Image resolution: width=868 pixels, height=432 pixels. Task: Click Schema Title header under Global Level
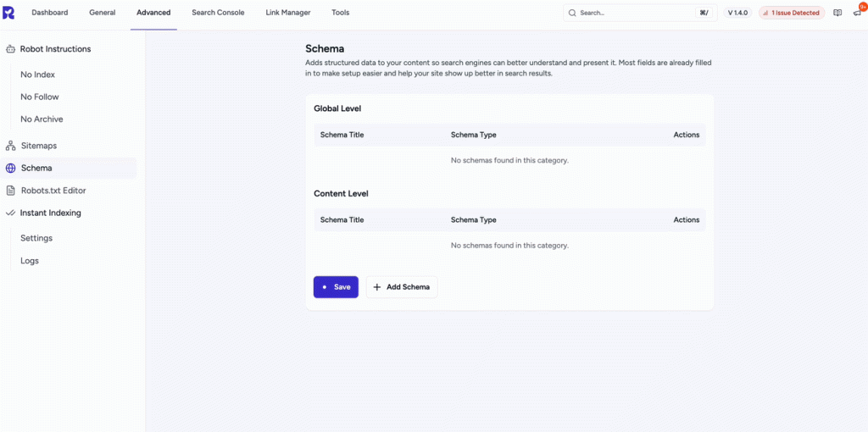coord(342,135)
